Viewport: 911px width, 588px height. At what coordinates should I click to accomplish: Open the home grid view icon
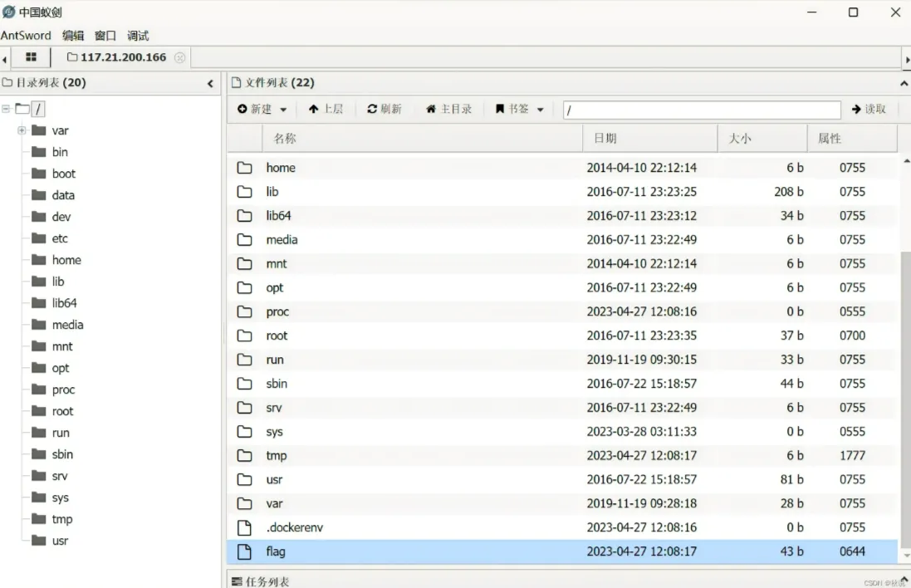coord(31,57)
